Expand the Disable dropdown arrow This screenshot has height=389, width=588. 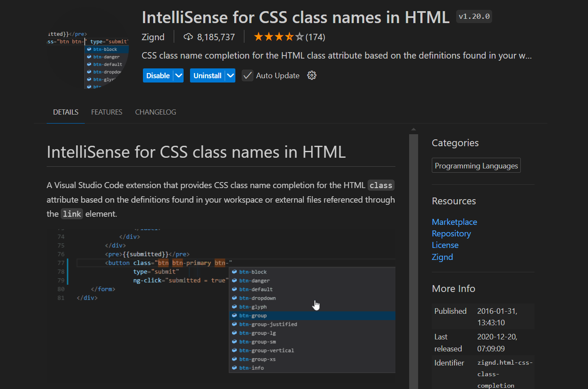click(179, 76)
